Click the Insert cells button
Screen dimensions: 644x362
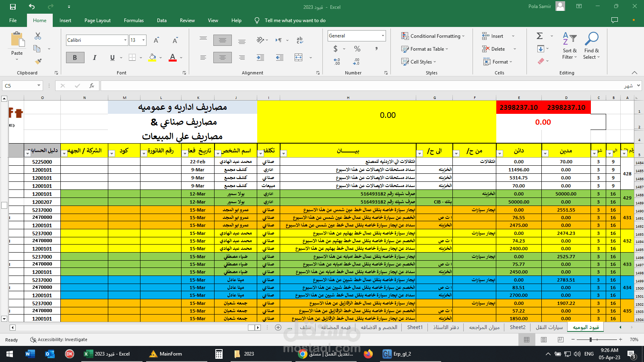(x=494, y=35)
